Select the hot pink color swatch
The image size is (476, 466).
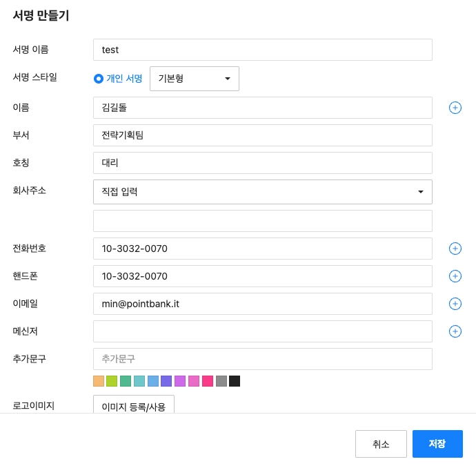(208, 381)
